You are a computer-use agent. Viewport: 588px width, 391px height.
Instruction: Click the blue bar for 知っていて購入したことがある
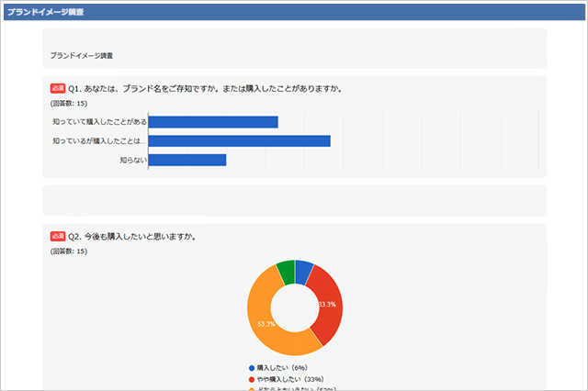coord(213,122)
